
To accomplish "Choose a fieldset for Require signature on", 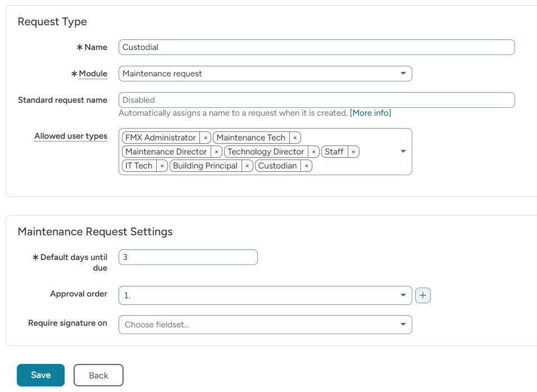I will tap(265, 325).
